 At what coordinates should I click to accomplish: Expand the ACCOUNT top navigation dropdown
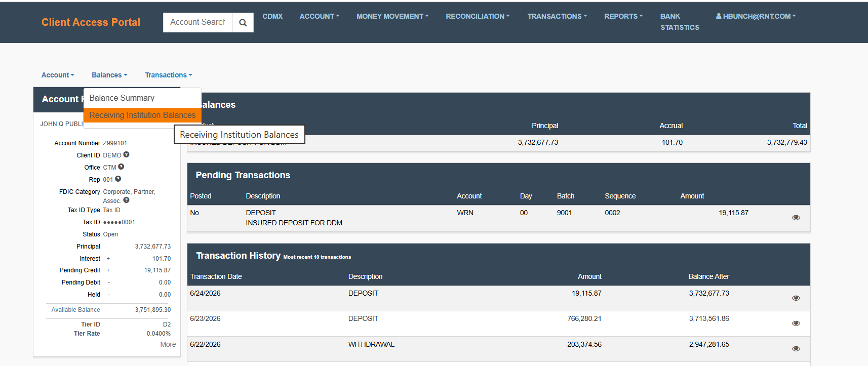point(320,16)
